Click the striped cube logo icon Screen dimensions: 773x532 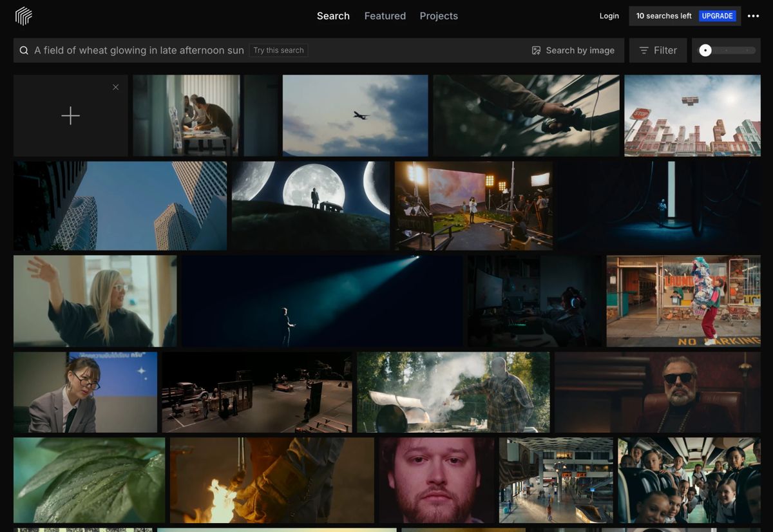coord(24,16)
